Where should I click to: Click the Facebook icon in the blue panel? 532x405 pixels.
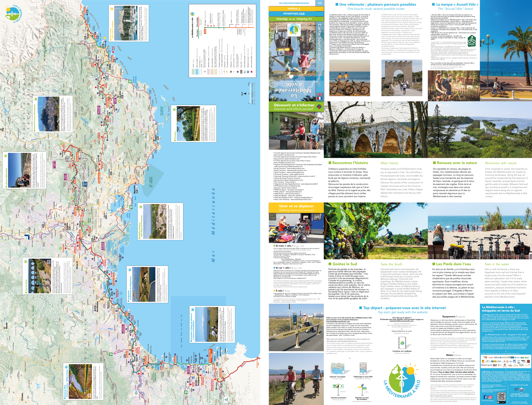(485, 397)
